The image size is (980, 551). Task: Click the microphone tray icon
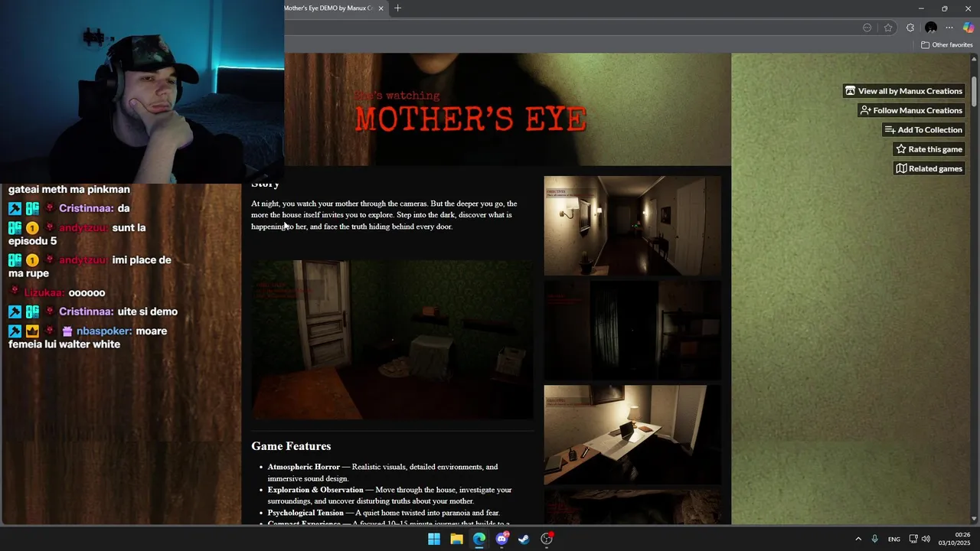874,539
